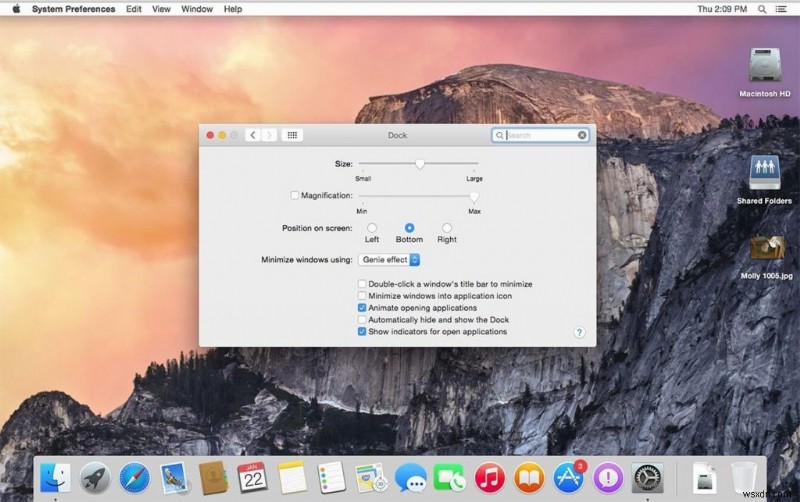800x502 pixels.
Task: Select Left dock position radio button
Action: pyautogui.click(x=372, y=228)
